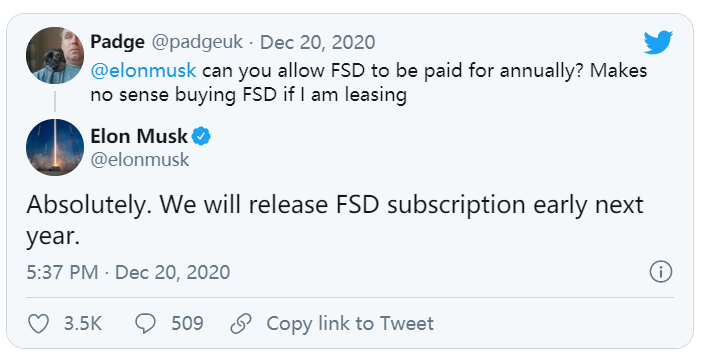Viewport: 703px width, 363px height.
Task: Click the @padgeuk handle
Action: point(197,42)
